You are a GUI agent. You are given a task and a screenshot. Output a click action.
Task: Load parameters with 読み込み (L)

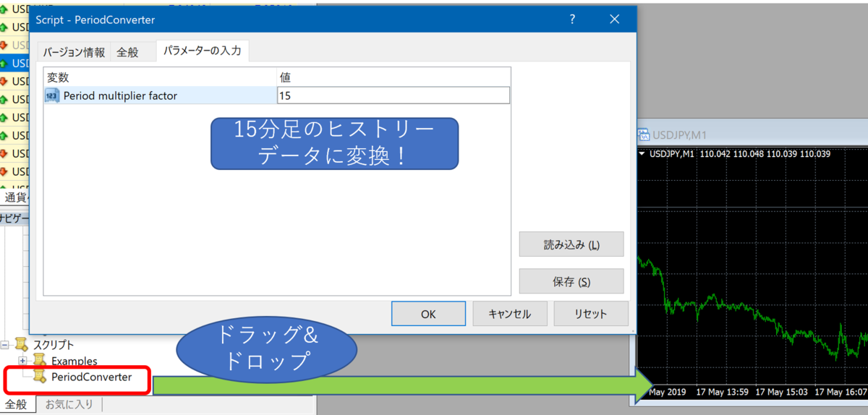click(x=571, y=244)
